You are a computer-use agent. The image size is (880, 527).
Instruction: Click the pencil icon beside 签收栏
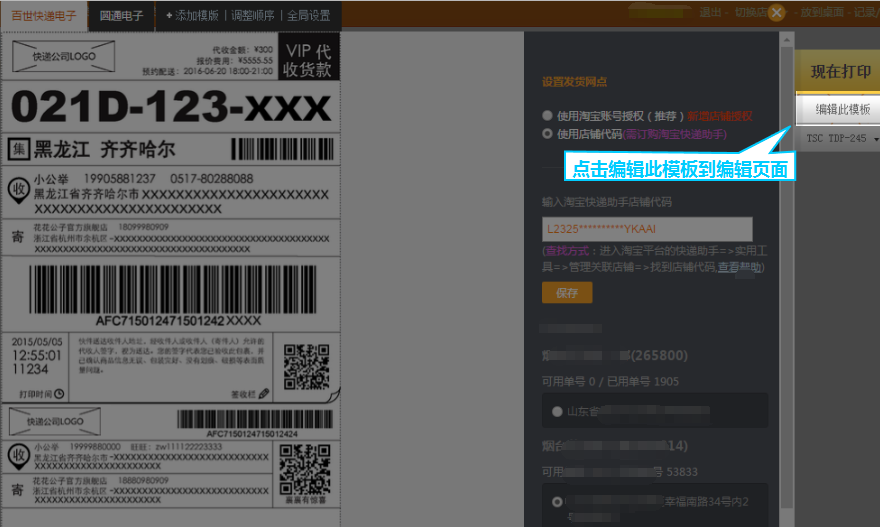[264, 394]
